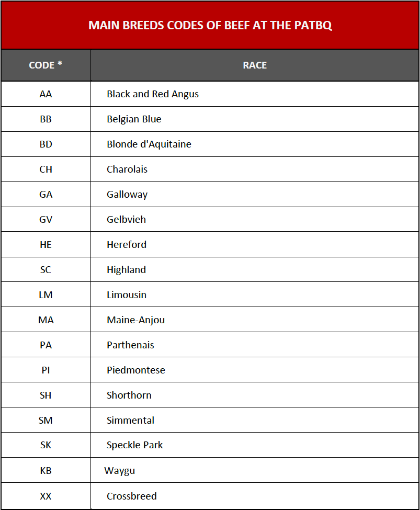Click the AA code cell
This screenshot has width=420, height=510.
pos(46,94)
